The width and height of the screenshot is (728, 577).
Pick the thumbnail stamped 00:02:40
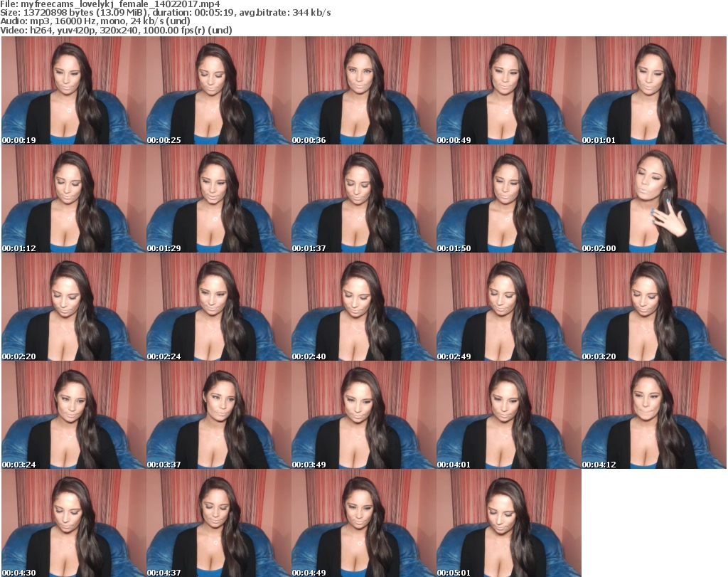pos(363,307)
